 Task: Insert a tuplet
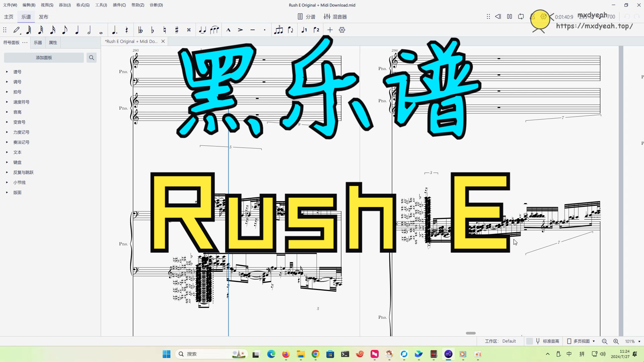[x=278, y=30]
